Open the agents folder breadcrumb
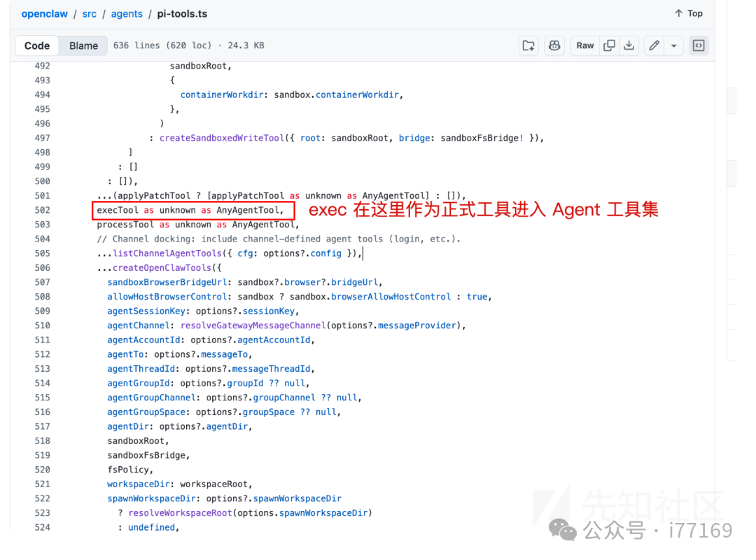 [127, 13]
